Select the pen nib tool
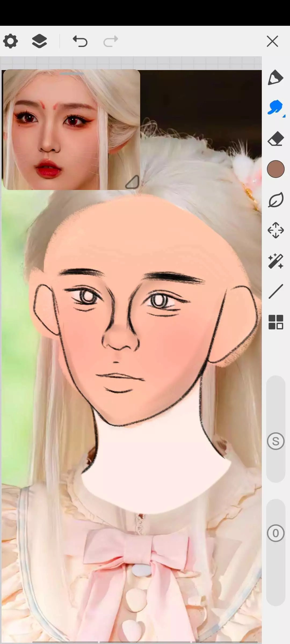This screenshot has height=644, width=290. tap(275, 78)
